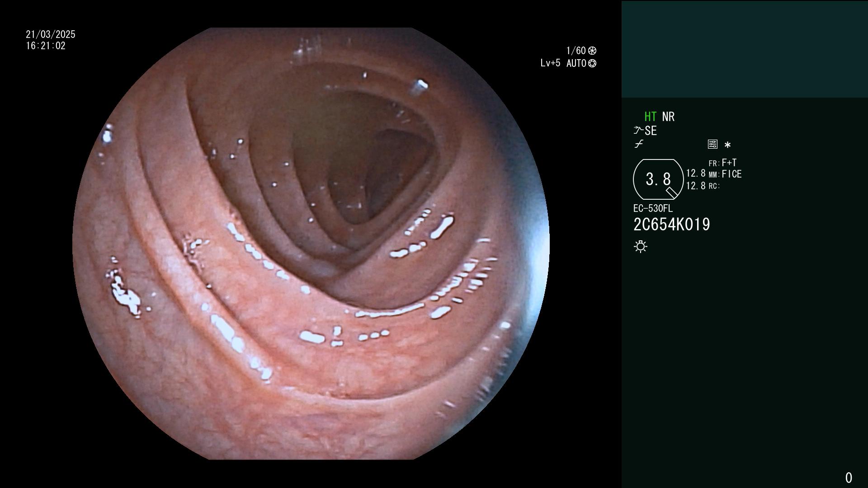Click the NR noise reduction indicator
This screenshot has width=868, height=488.
[x=668, y=117]
